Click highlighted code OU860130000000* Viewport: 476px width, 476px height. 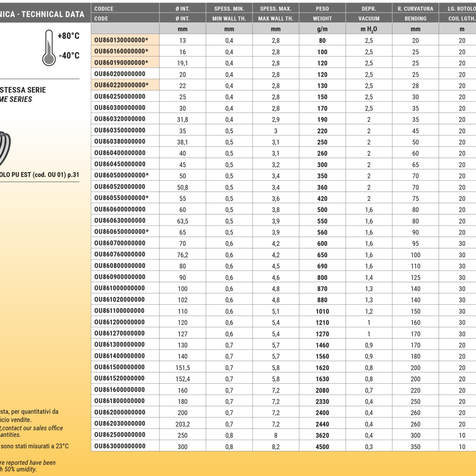point(122,40)
